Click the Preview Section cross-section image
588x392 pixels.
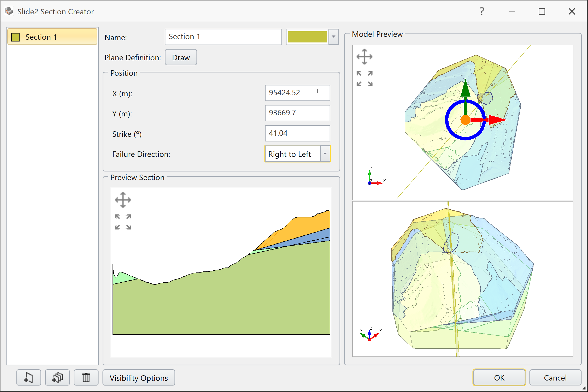(x=221, y=272)
